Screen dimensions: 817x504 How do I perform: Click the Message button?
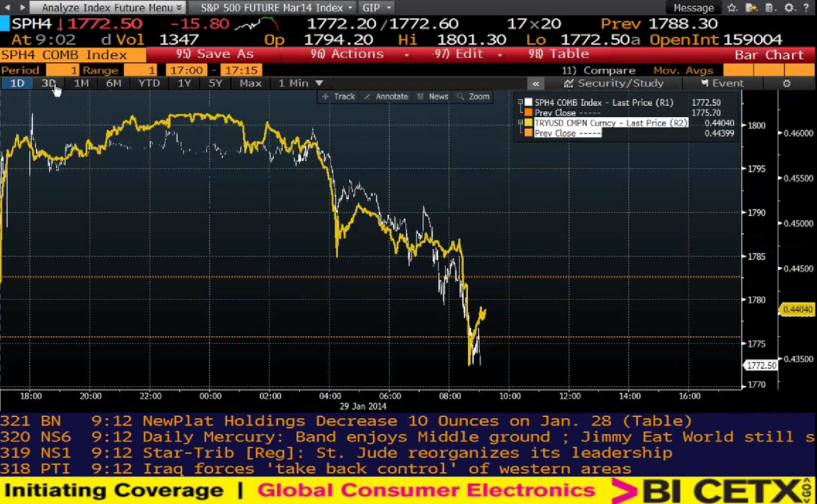click(x=693, y=8)
